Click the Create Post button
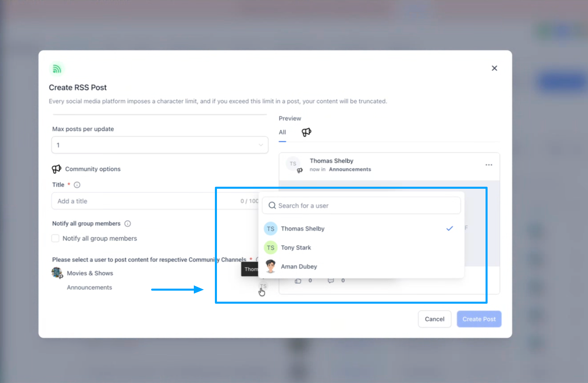 coord(479,319)
